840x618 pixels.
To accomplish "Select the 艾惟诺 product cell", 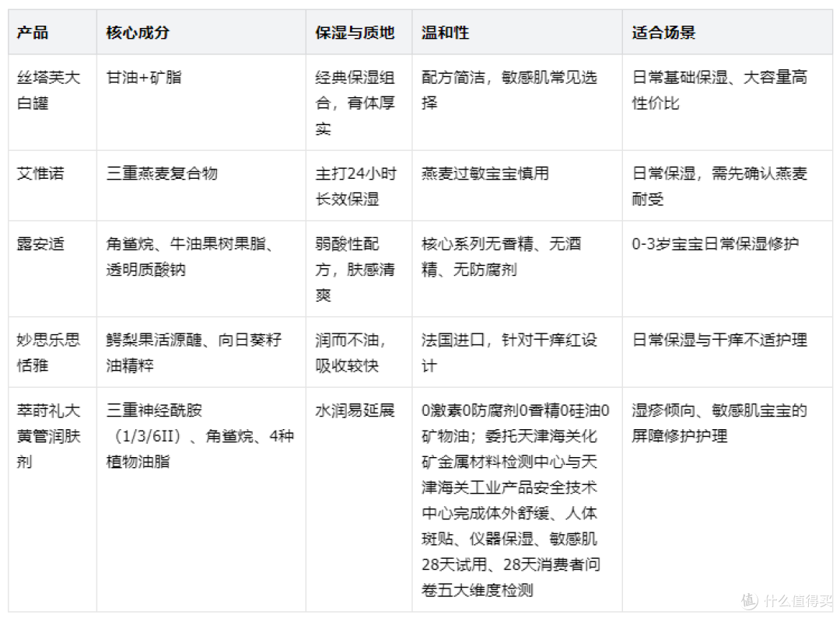I will click(x=52, y=185).
